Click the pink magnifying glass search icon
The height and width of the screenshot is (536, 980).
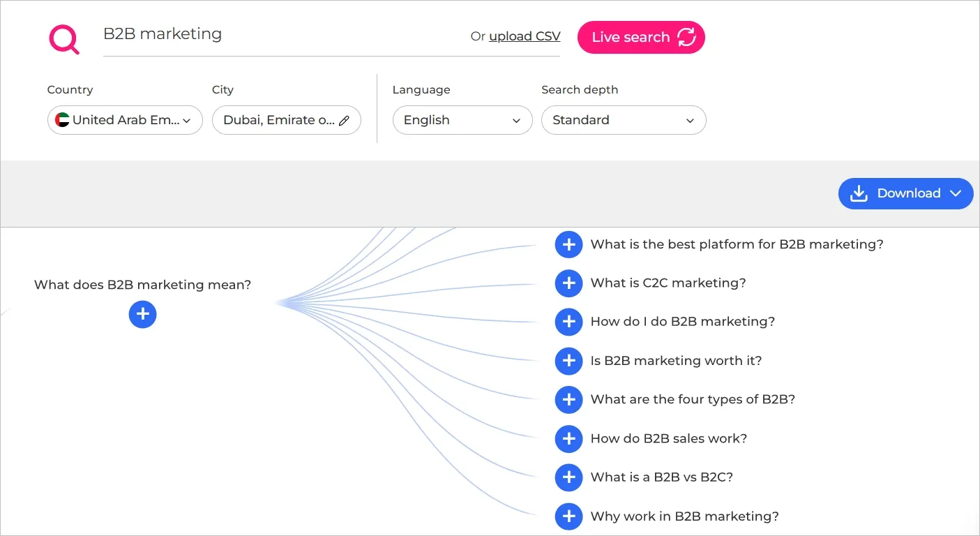click(x=64, y=39)
